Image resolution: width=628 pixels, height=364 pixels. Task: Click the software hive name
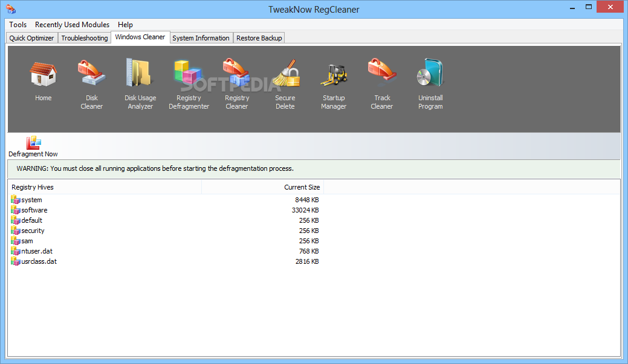coord(34,210)
